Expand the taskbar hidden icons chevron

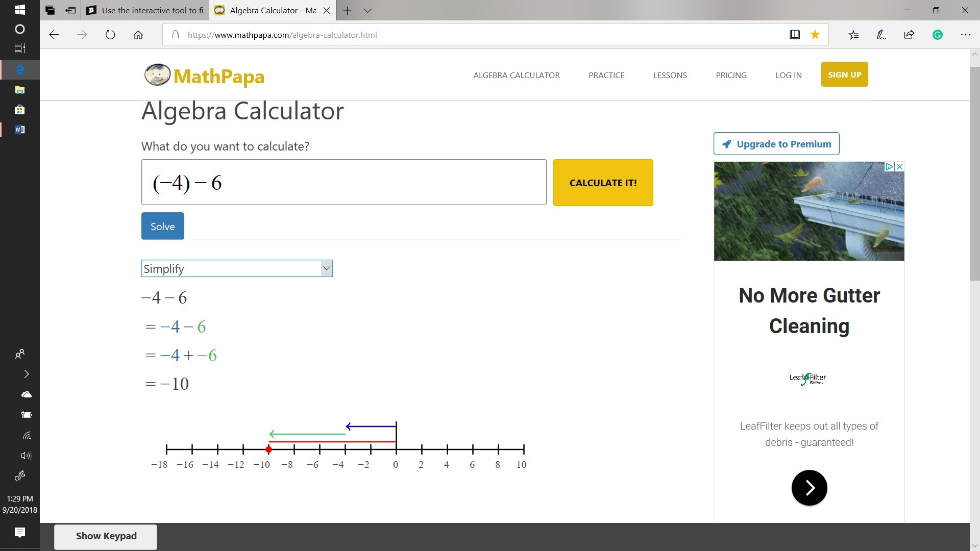pyautogui.click(x=27, y=374)
